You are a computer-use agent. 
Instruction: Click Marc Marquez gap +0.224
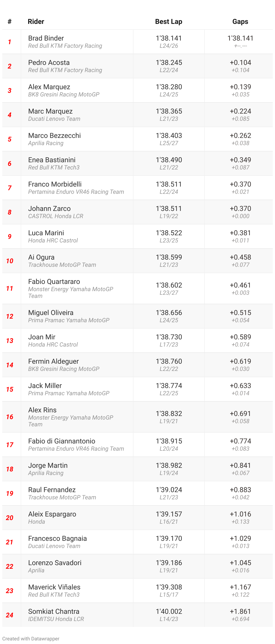(x=240, y=111)
